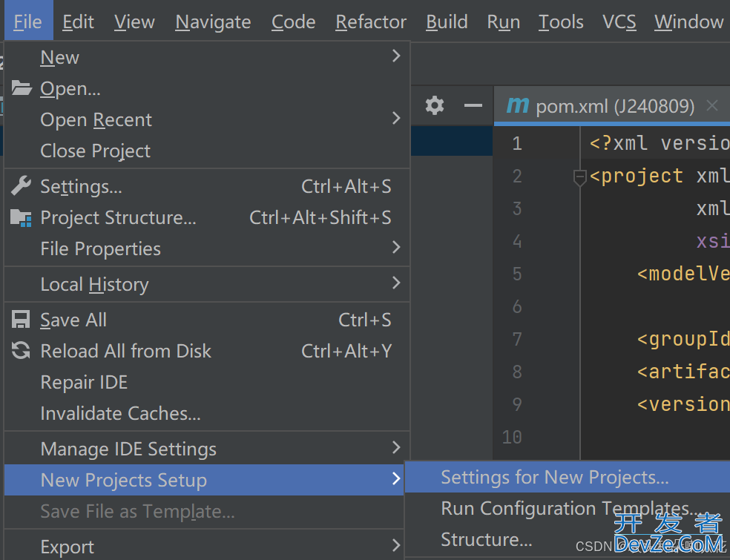Open the Run menu

503,22
